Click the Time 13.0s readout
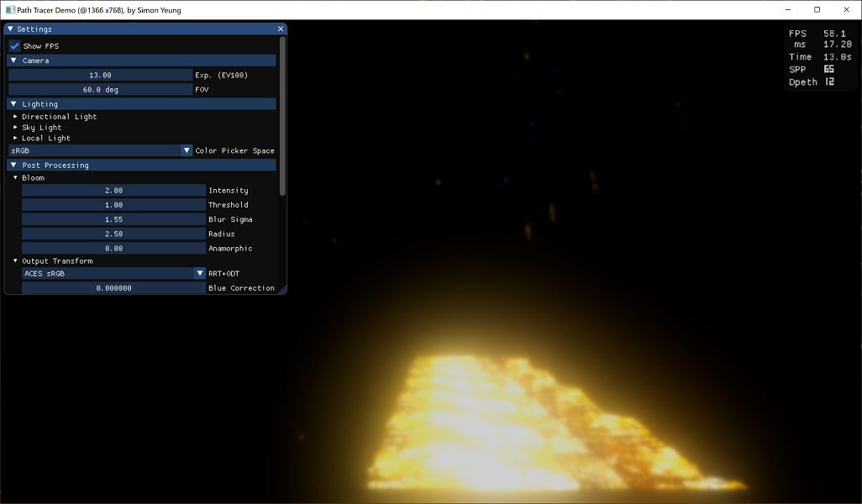 tap(820, 56)
